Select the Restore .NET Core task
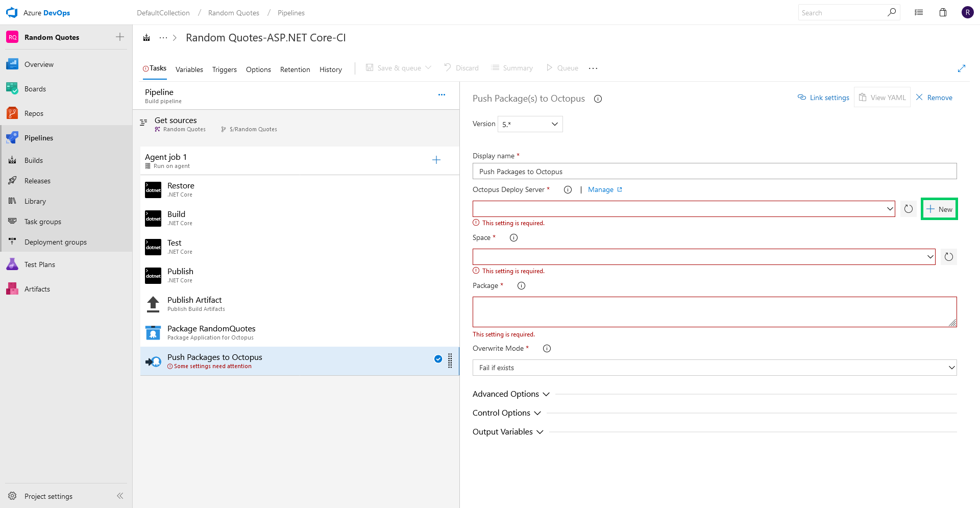 pyautogui.click(x=300, y=189)
